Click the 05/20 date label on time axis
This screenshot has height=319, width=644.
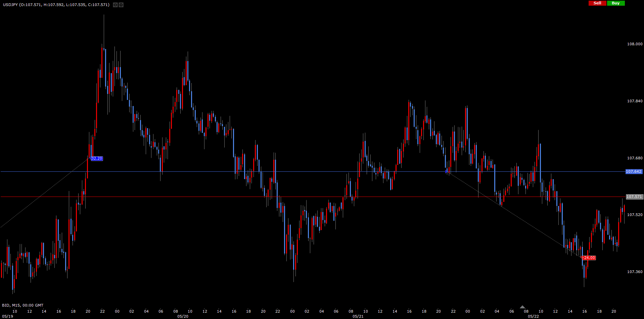tap(183, 316)
